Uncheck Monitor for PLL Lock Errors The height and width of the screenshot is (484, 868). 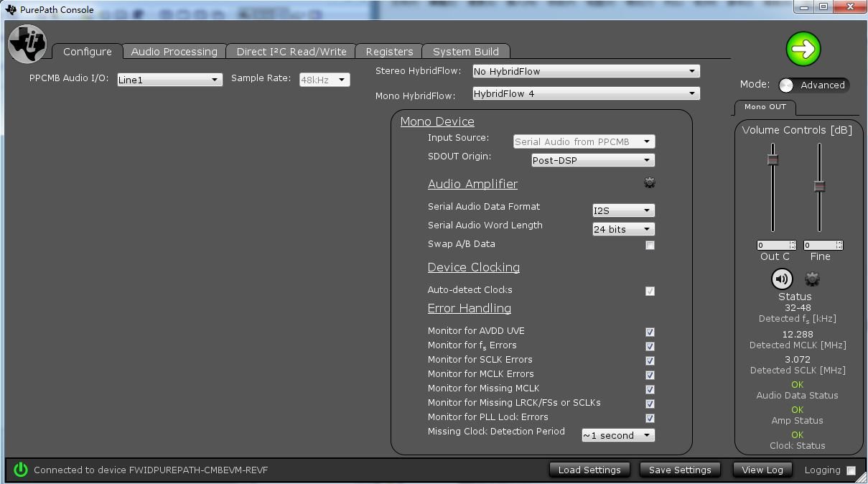click(650, 418)
